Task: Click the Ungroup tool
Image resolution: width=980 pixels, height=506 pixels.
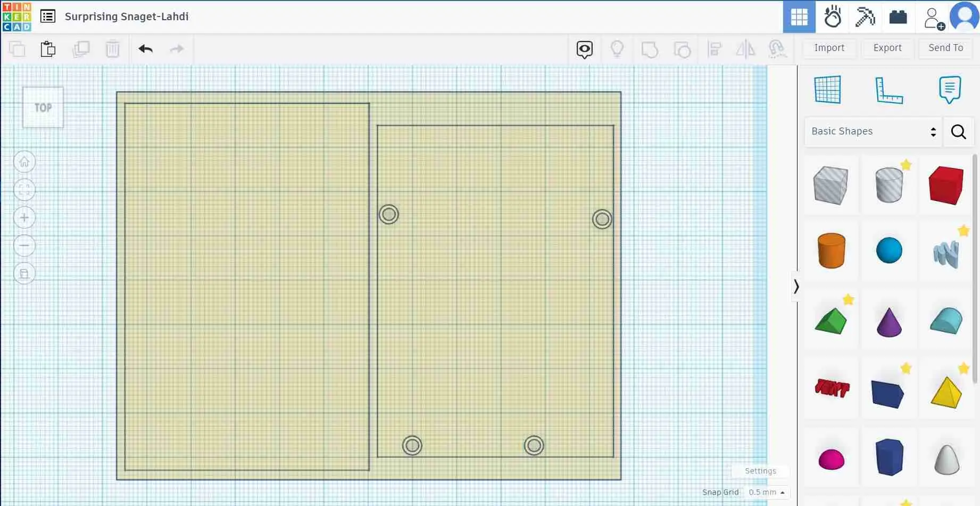Action: coord(683,48)
